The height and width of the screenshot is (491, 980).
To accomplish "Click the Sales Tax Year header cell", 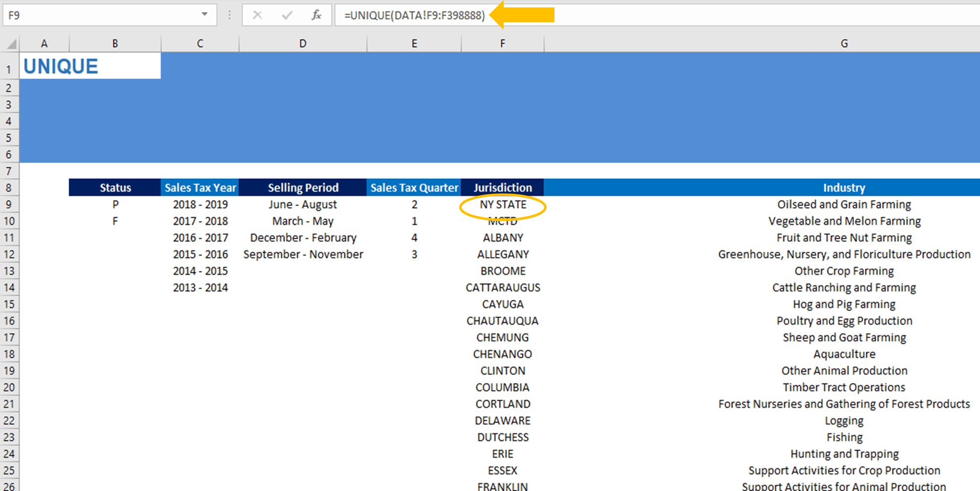I will tap(200, 187).
